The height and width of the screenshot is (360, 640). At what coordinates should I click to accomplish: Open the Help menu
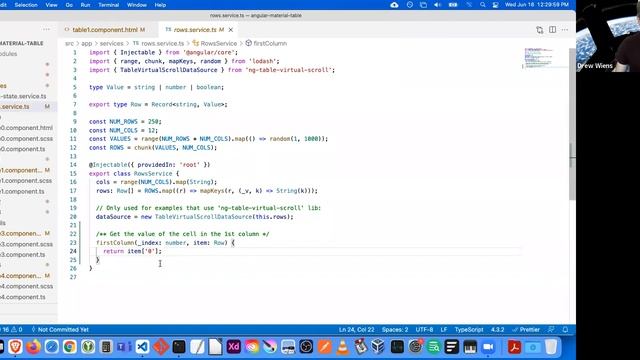160,5
